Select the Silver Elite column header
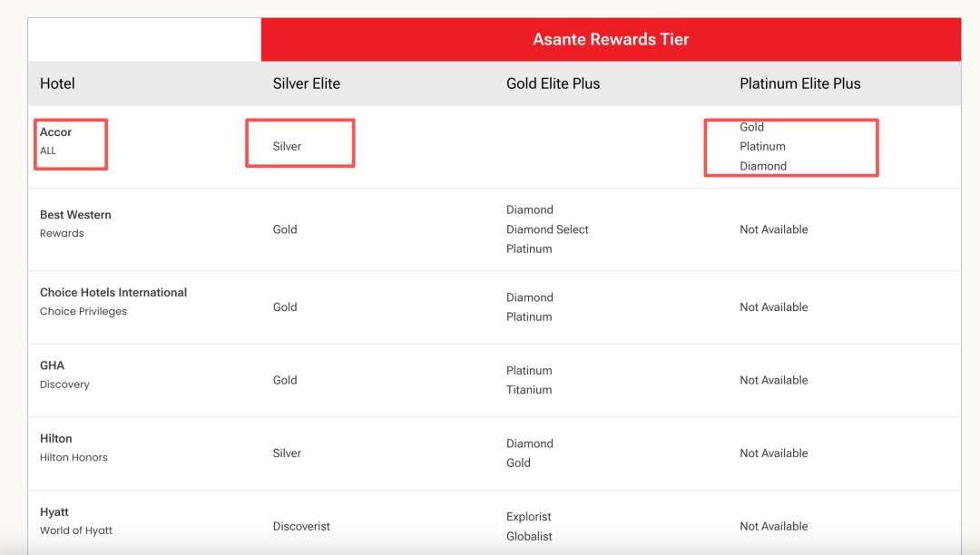The height and width of the screenshot is (555, 980). click(307, 83)
